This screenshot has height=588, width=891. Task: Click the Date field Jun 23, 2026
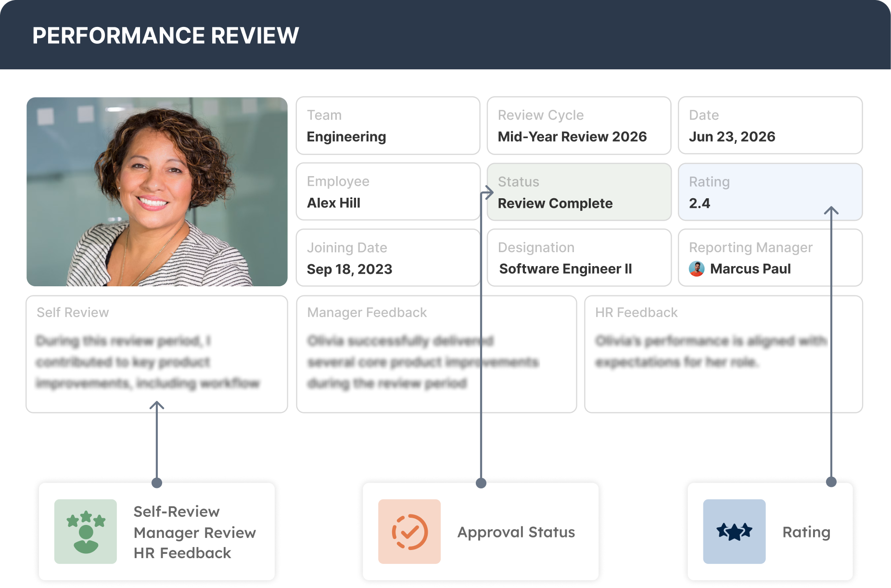(x=770, y=126)
